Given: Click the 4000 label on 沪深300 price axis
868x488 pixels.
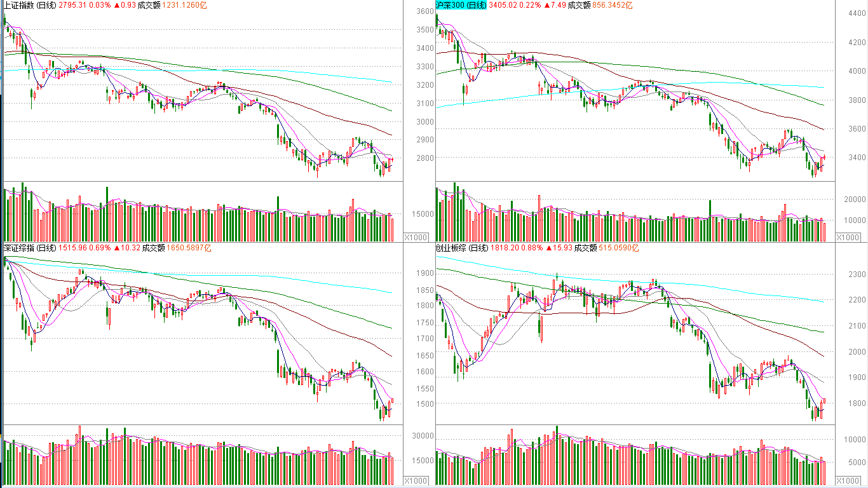Looking at the screenshot, I should pos(858,71).
